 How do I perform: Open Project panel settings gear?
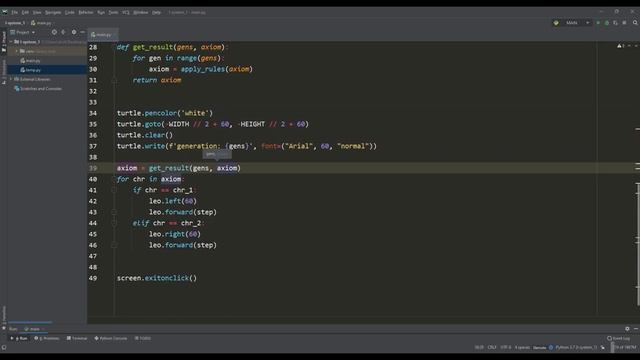pyautogui.click(x=74, y=32)
